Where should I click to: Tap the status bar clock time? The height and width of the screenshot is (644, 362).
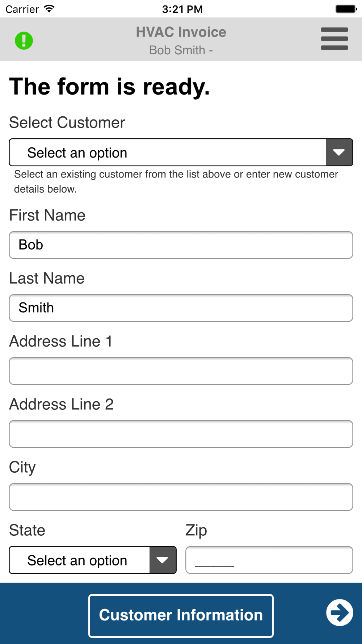click(182, 9)
